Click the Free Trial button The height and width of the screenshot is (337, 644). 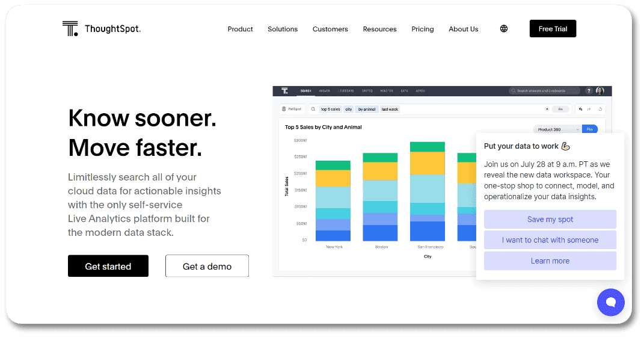tap(553, 29)
